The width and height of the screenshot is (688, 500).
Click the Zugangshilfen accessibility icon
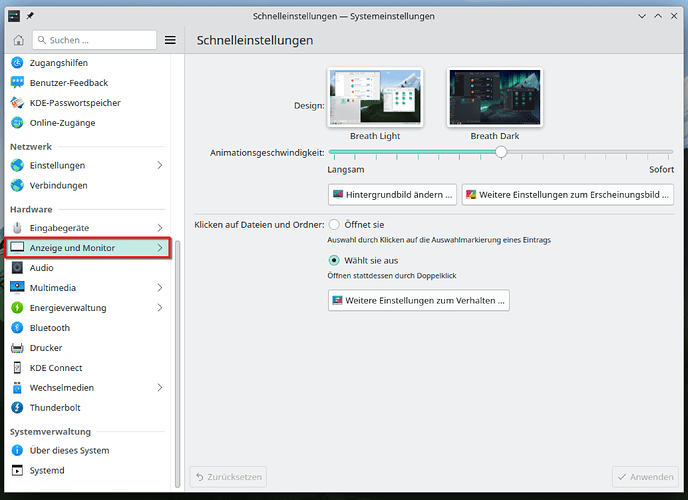[17, 63]
